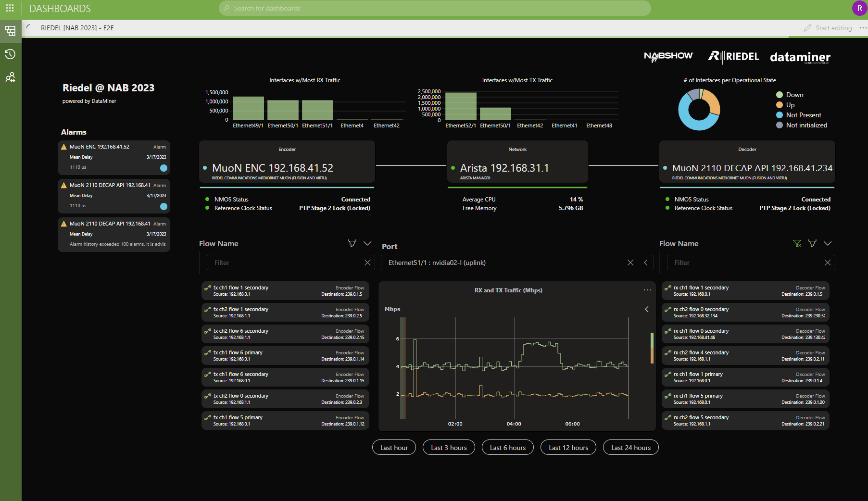The width and height of the screenshot is (868, 501).
Task: Click the dataminer logo
Action: coord(800,57)
